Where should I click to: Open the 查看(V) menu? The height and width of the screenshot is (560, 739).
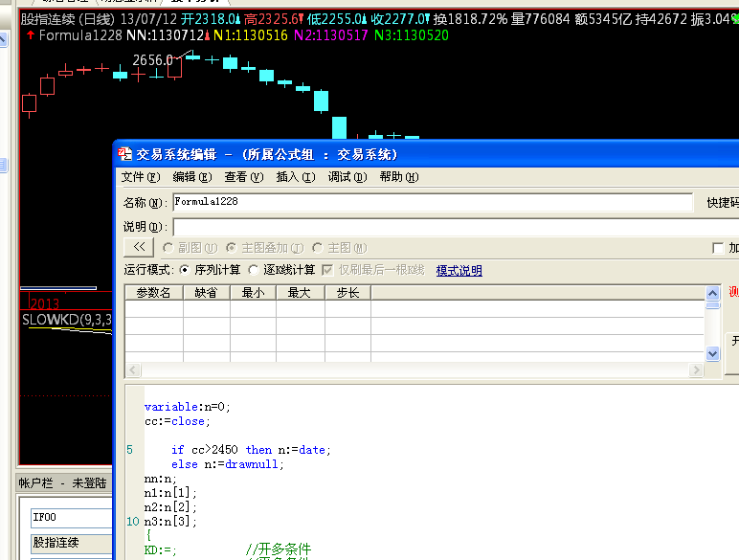pyautogui.click(x=244, y=177)
